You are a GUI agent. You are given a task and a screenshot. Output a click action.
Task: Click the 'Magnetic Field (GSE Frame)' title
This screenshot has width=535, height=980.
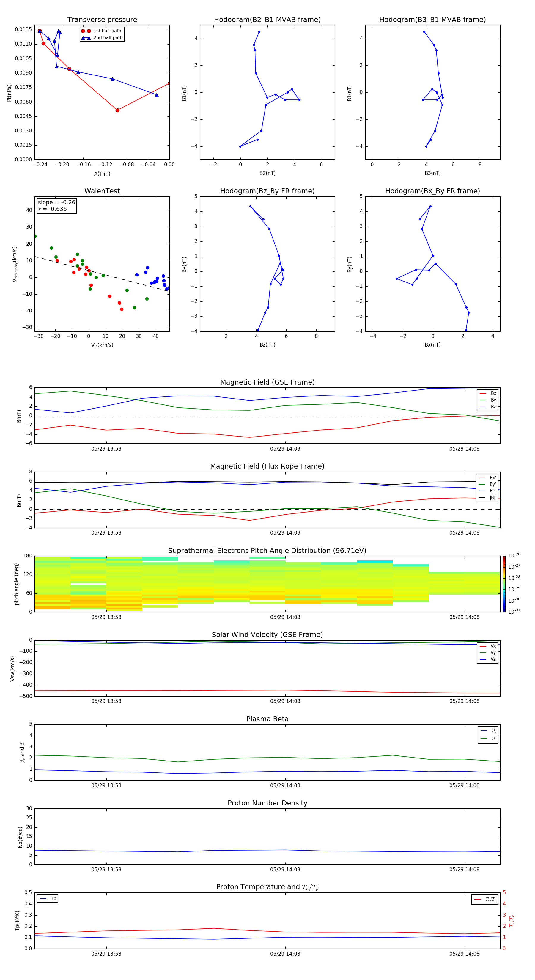(267, 382)
